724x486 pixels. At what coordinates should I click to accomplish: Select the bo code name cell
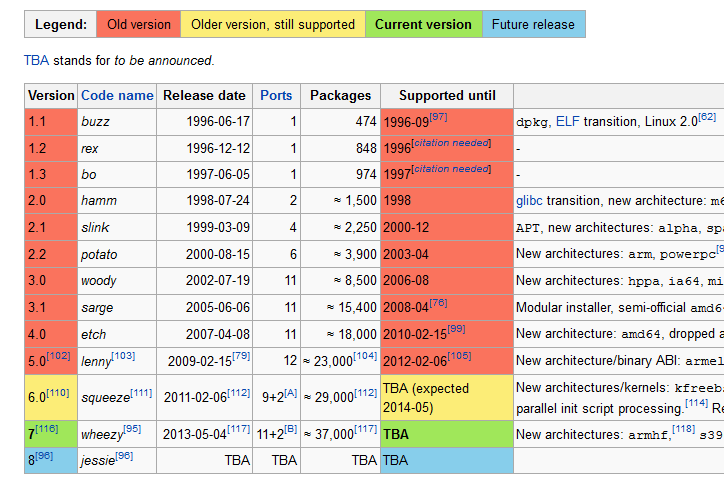point(117,174)
